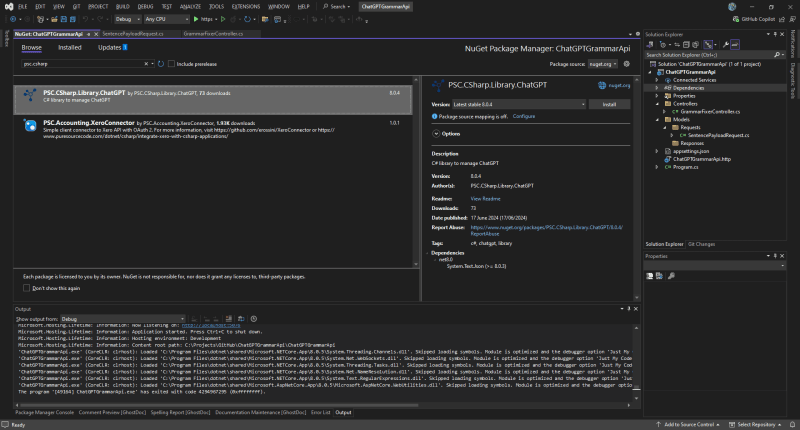Click the single Save toolbar icon
The image size is (800, 430).
63,19
